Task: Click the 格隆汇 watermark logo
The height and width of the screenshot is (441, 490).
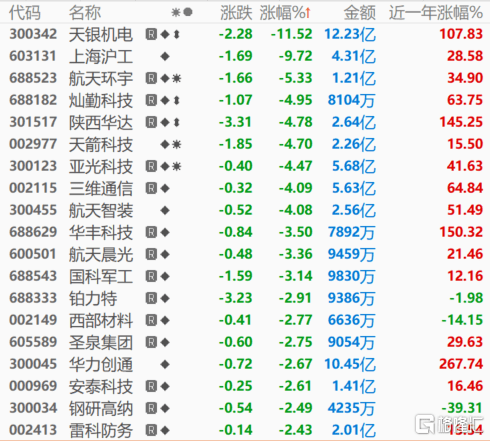Action: (448, 424)
